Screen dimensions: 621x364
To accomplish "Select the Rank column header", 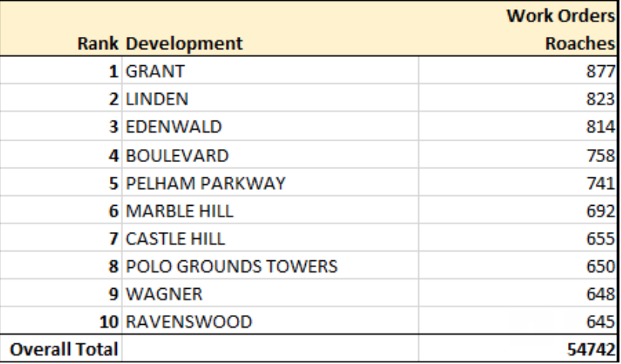I will [98, 43].
